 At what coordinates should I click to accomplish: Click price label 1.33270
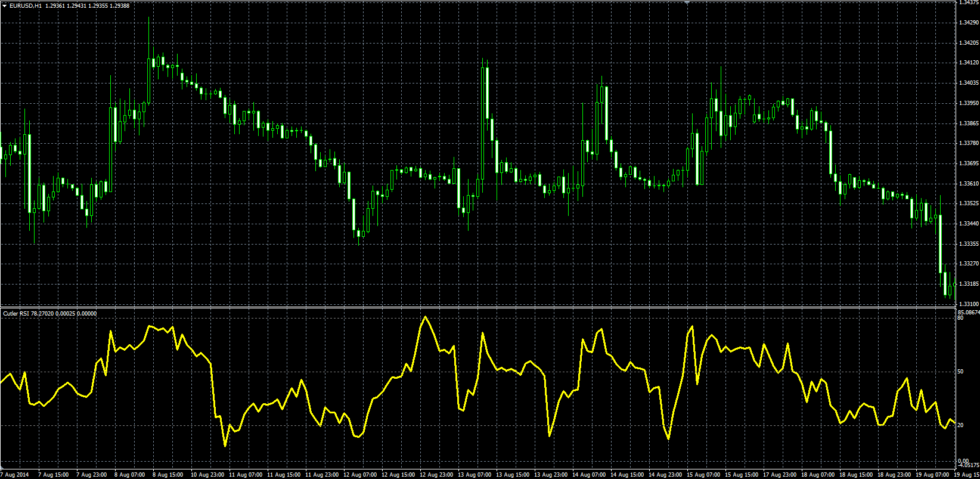pos(968,264)
